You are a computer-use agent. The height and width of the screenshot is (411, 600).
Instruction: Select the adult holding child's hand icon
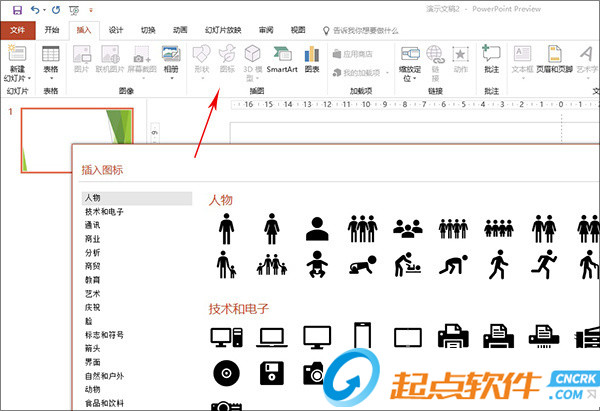tap(226, 264)
